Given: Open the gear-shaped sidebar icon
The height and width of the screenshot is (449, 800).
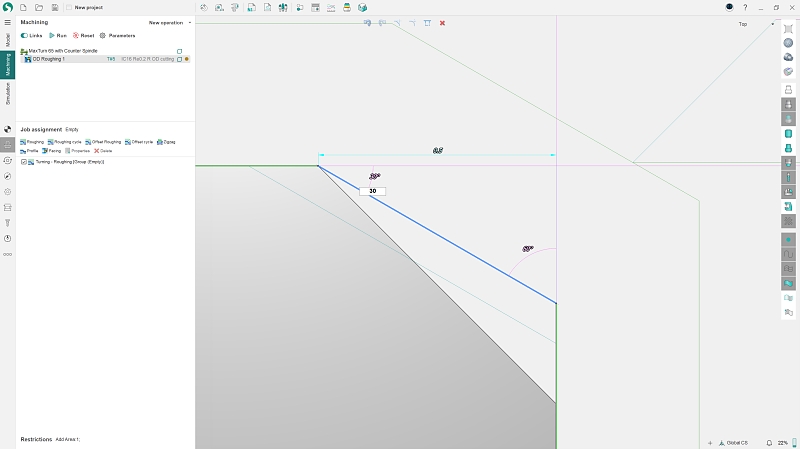Looking at the screenshot, I should (8, 192).
